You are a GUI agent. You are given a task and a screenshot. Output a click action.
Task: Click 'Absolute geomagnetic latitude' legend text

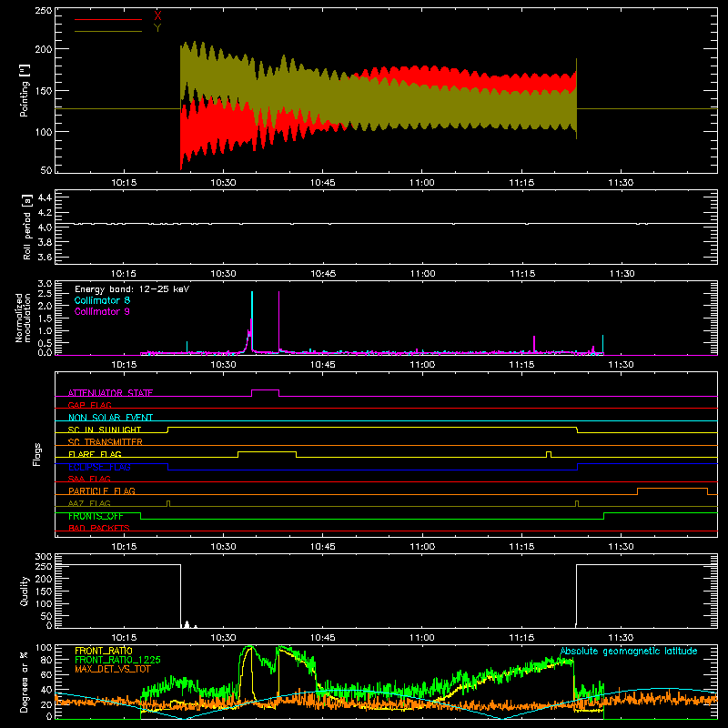pyautogui.click(x=629, y=651)
